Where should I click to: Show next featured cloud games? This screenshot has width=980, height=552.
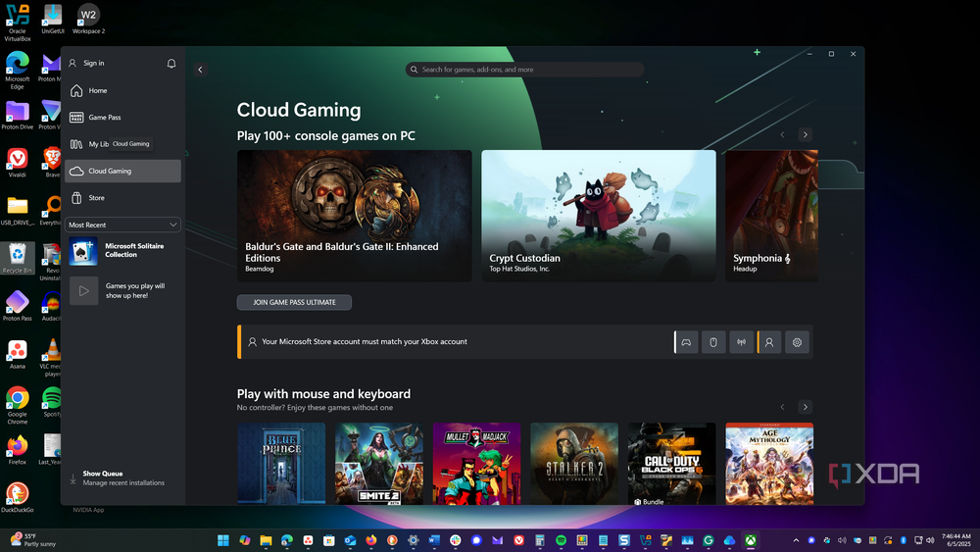coord(805,134)
